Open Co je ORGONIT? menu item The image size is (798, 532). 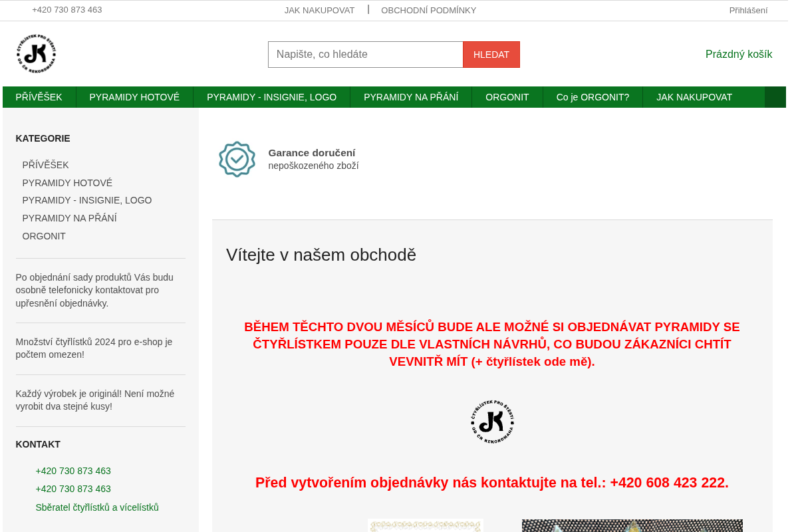(x=593, y=97)
